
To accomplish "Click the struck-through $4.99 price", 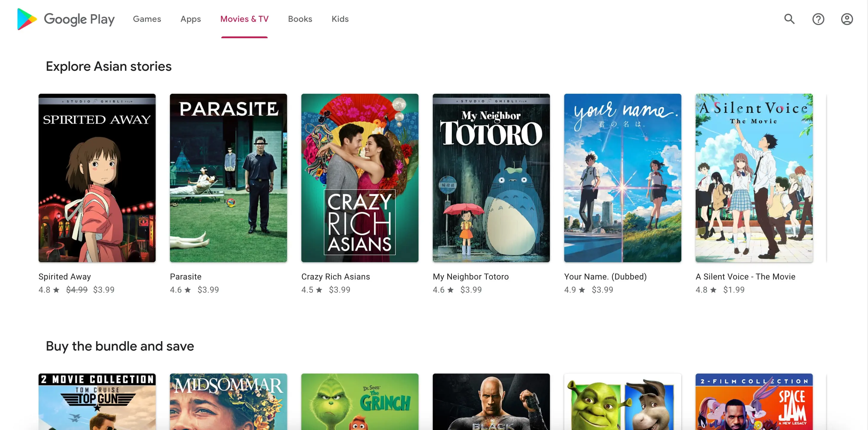I will click(77, 290).
